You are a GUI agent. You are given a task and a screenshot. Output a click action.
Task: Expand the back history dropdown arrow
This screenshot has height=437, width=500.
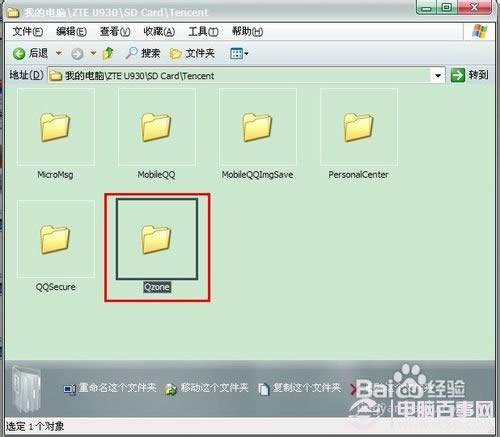(x=59, y=53)
